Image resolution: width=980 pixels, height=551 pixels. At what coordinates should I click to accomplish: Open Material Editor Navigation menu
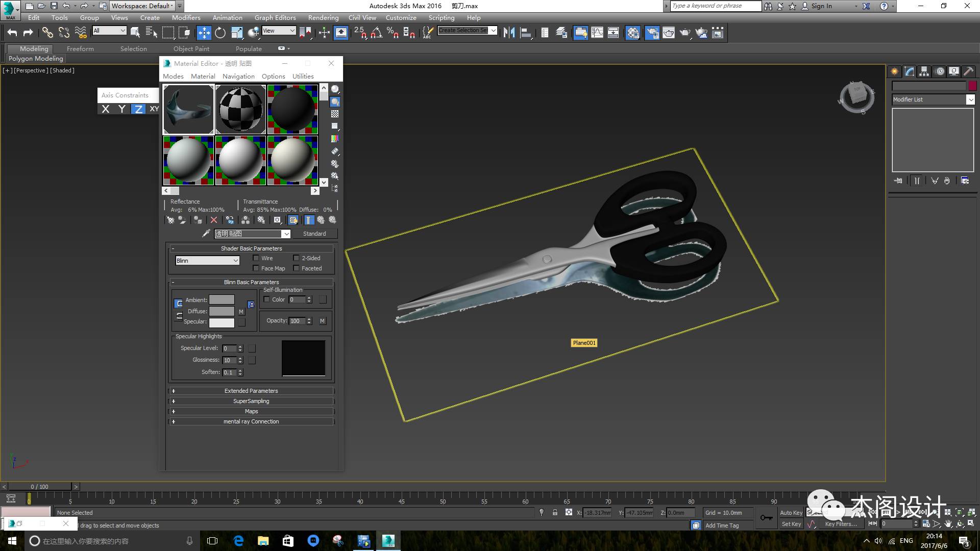238,76
